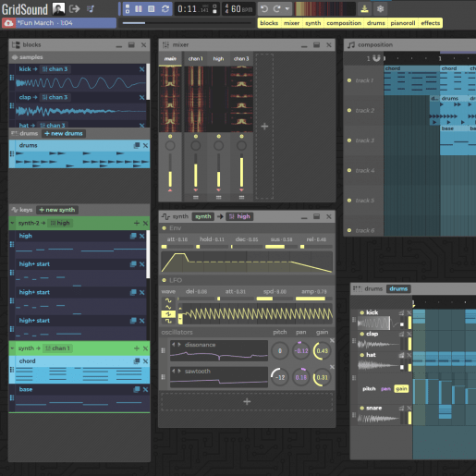Click the dissonance oscillator gain knob 0.43
Image resolution: width=476 pixels, height=476 pixels.
coord(322,351)
